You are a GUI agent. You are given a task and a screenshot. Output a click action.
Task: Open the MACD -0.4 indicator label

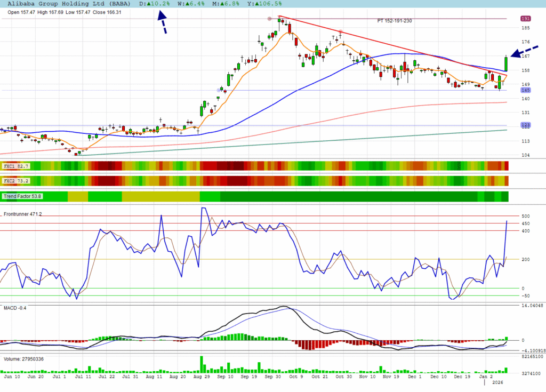tap(15, 308)
